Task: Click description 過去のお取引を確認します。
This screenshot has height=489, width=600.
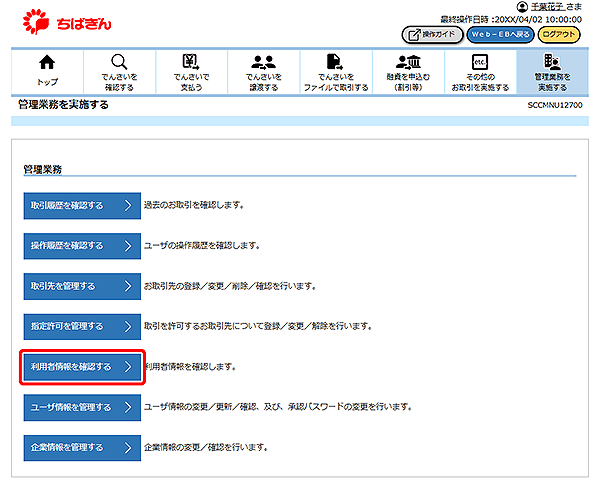Action: pos(194,205)
